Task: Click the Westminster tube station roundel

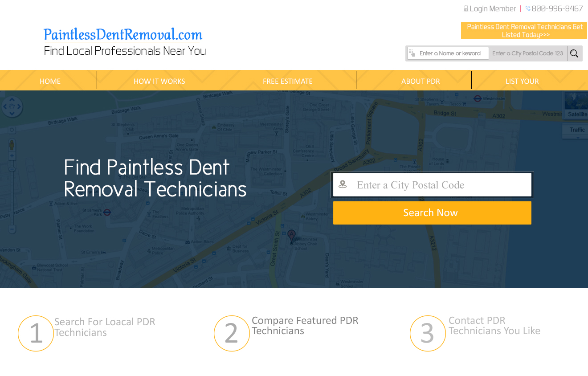Action: click(x=478, y=98)
